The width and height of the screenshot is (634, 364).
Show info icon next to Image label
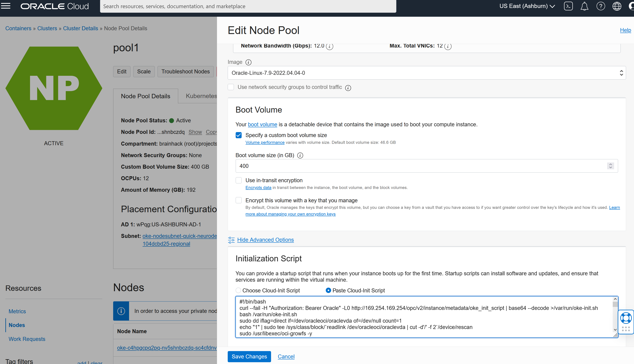pyautogui.click(x=248, y=62)
